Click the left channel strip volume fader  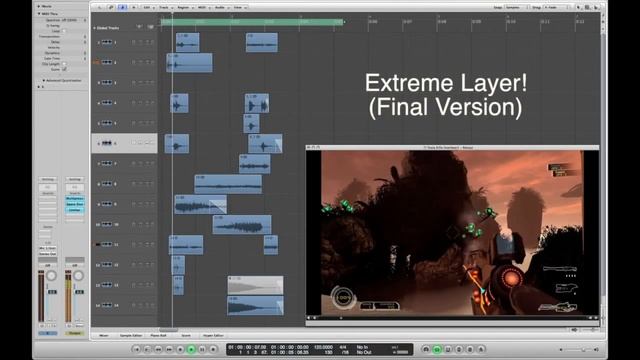[x=52, y=292]
